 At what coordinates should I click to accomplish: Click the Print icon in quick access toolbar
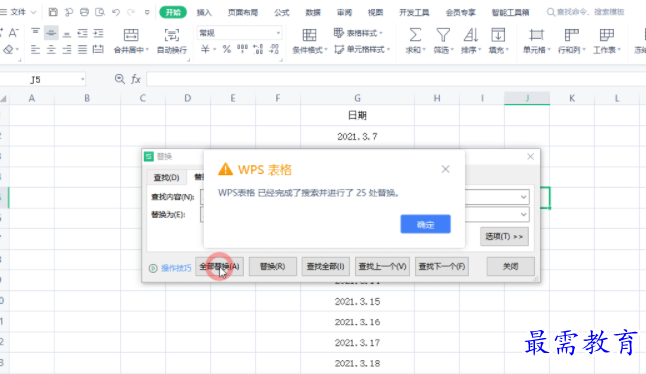pyautogui.click(x=84, y=12)
